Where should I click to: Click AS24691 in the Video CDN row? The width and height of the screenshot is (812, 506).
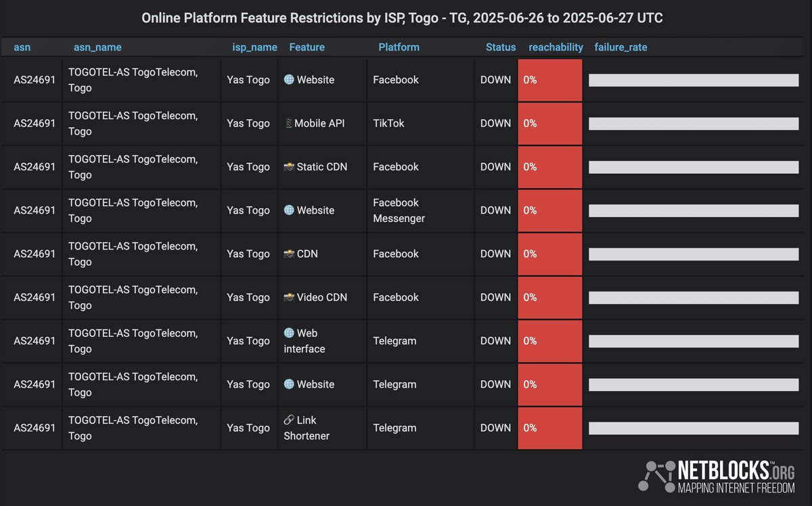(35, 297)
